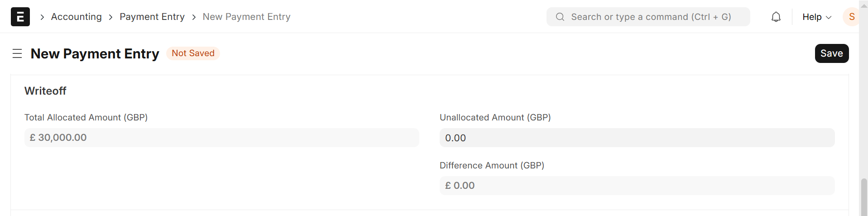
Task: Open the notifications bell
Action: (776, 17)
